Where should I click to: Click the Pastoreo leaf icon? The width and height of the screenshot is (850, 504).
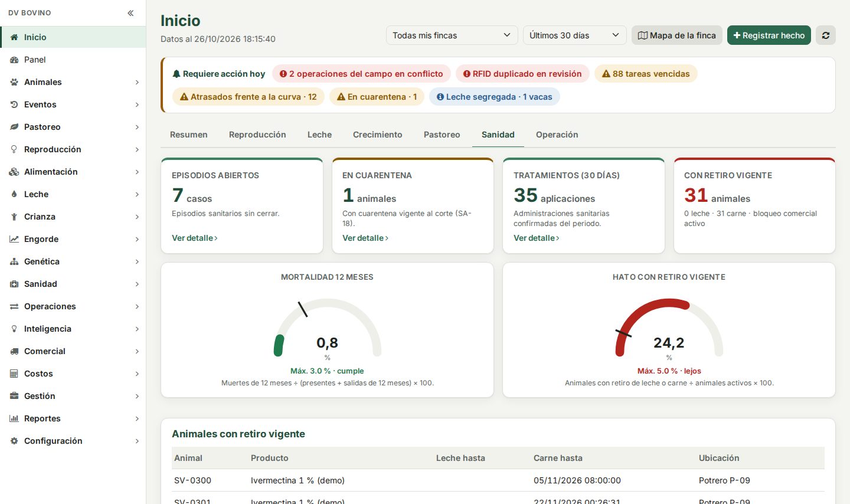coord(14,127)
